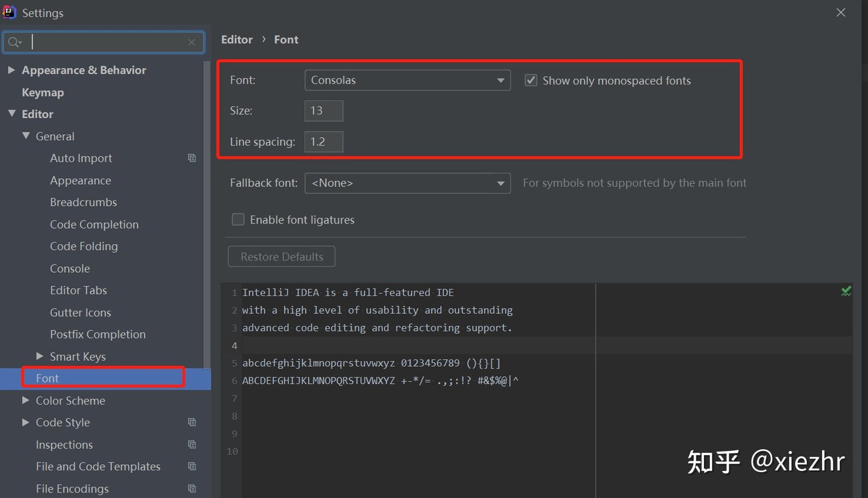Uncheck Show only monospaced fonts
This screenshot has width=868, height=498.
[x=530, y=79]
